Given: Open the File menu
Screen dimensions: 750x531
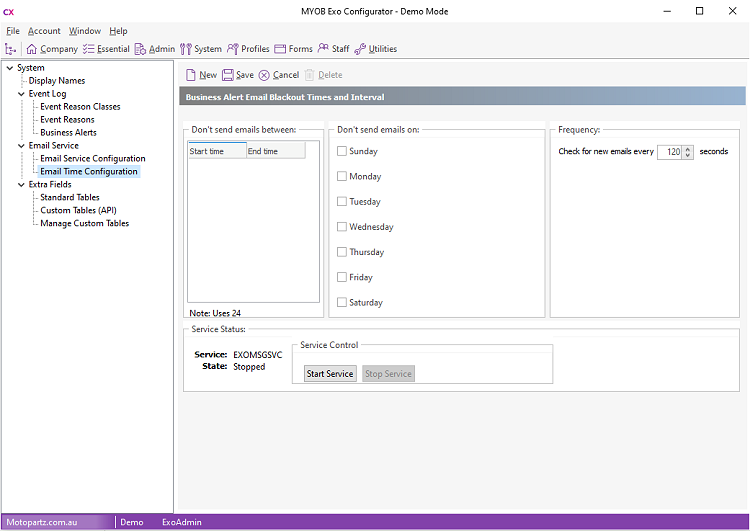Looking at the screenshot, I should (x=13, y=31).
